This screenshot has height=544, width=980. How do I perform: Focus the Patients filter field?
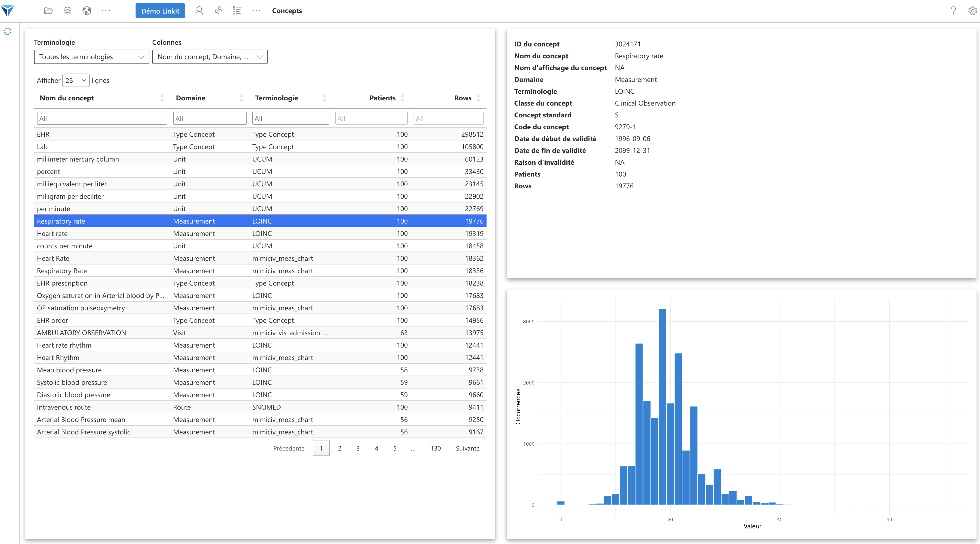click(x=371, y=118)
